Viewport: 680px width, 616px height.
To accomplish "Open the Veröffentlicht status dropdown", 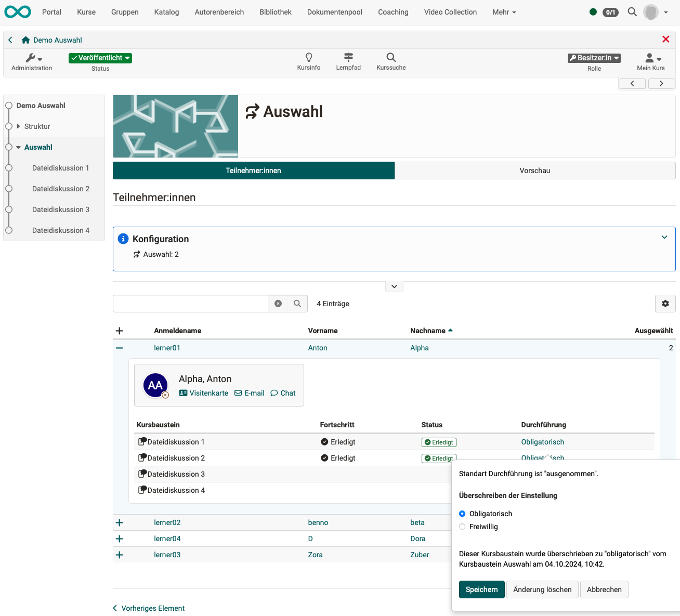I will point(100,58).
